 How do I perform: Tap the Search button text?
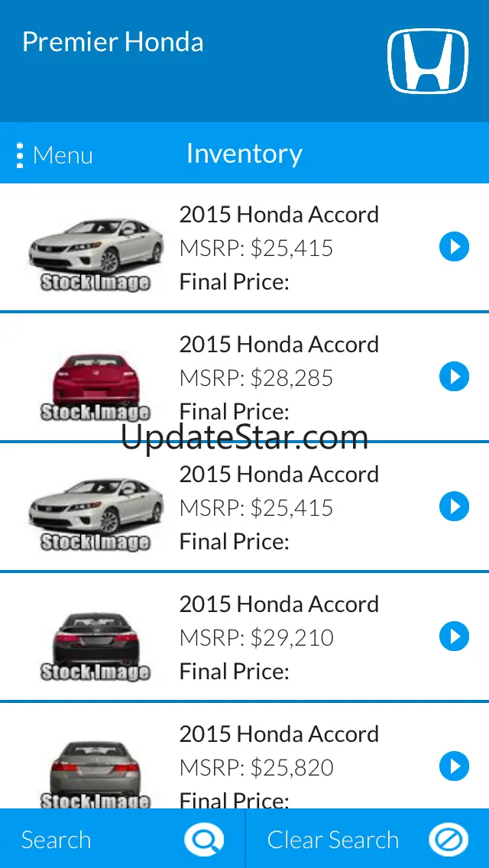[x=56, y=840]
